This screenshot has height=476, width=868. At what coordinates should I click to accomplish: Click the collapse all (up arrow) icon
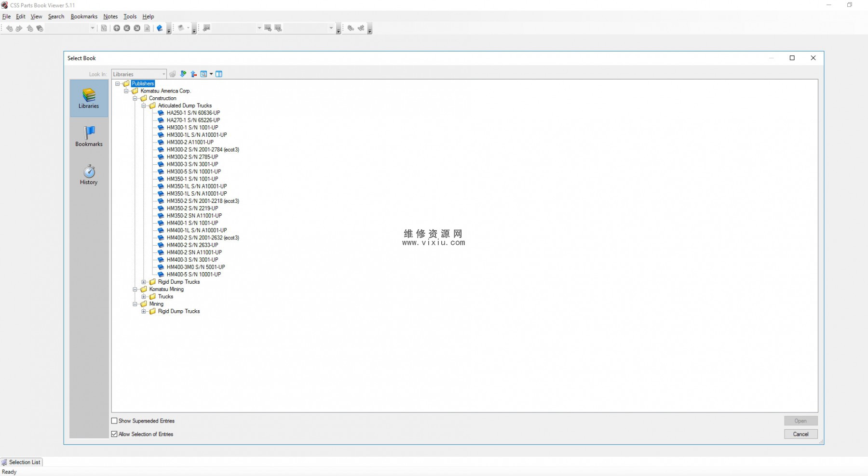[x=193, y=74]
